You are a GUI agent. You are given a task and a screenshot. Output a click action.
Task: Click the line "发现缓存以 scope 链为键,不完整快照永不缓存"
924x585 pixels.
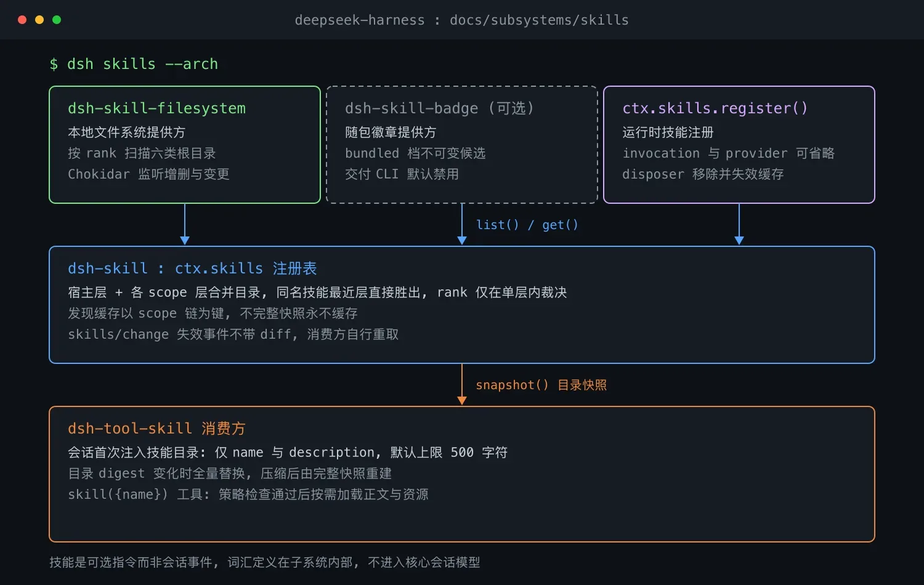[x=213, y=313]
